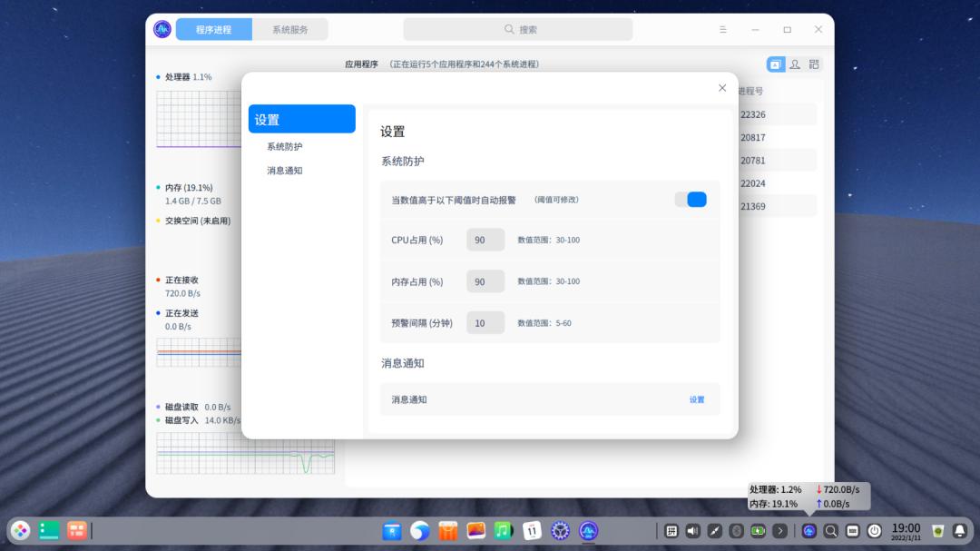Open the calendar app showing date 11
This screenshot has width=980, height=551.
point(530,530)
